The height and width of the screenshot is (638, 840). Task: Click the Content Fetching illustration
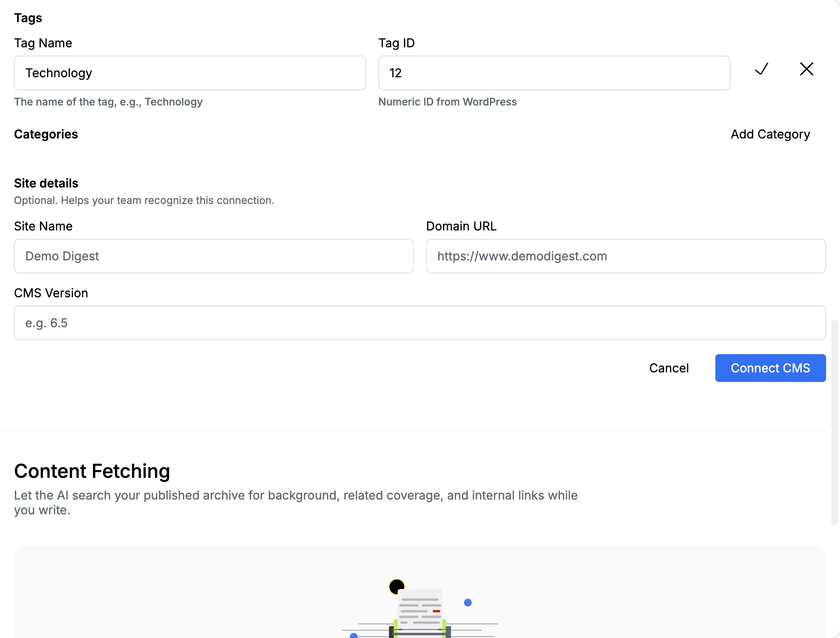point(420,608)
